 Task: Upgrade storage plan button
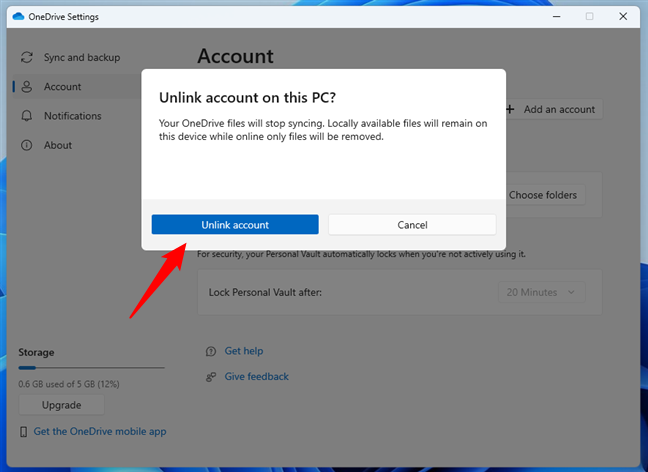[x=62, y=405]
